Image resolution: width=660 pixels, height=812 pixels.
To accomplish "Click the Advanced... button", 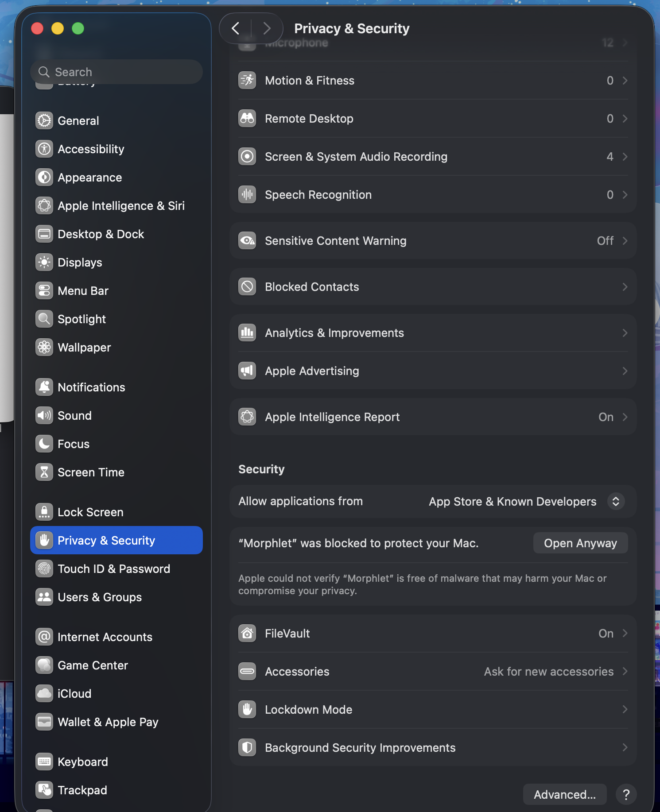I will [x=565, y=794].
